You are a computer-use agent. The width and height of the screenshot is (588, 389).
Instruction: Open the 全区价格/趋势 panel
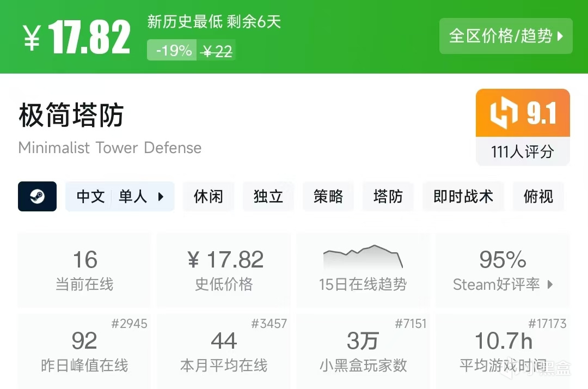pyautogui.click(x=506, y=36)
